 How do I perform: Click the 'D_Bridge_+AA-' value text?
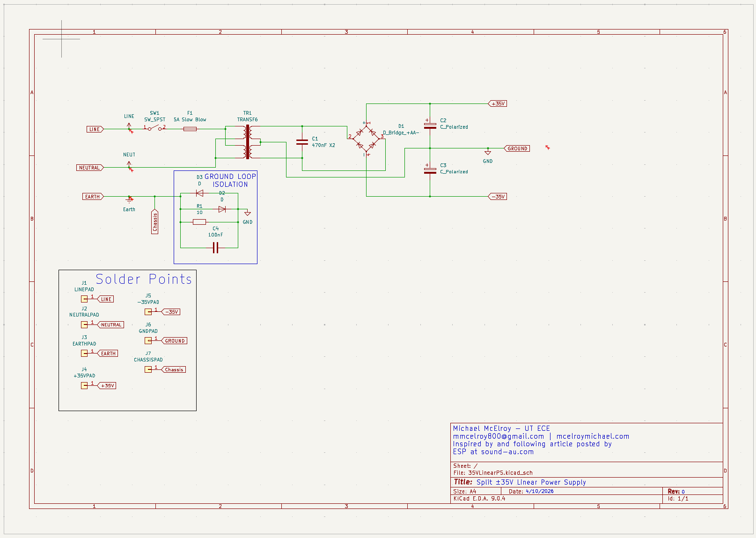[x=401, y=133]
